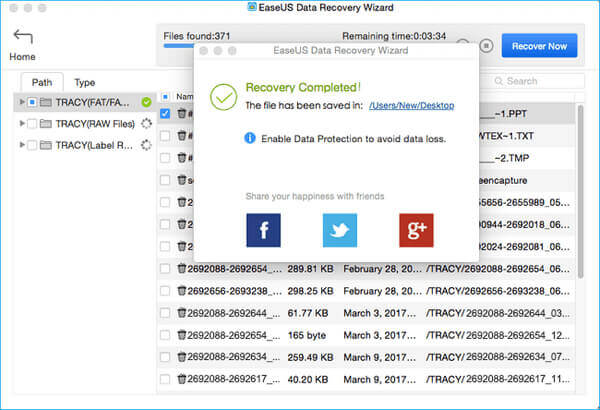Select the 2692088-2692634 file row name

pyautogui.click(x=234, y=357)
